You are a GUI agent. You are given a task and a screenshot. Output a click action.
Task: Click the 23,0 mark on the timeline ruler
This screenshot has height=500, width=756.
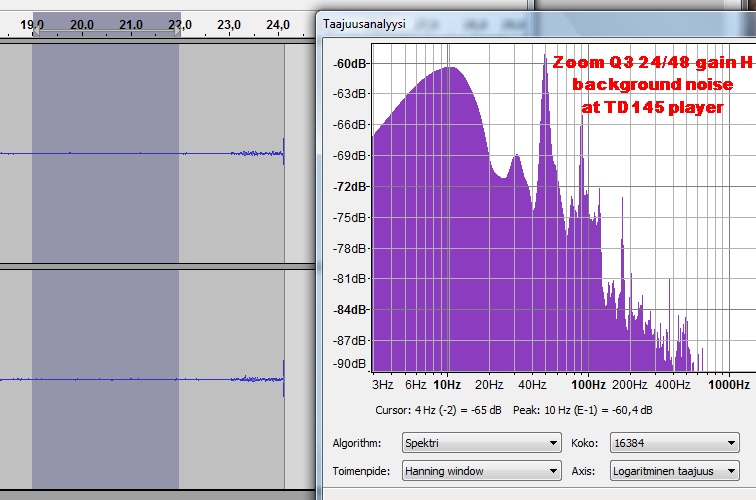click(229, 25)
